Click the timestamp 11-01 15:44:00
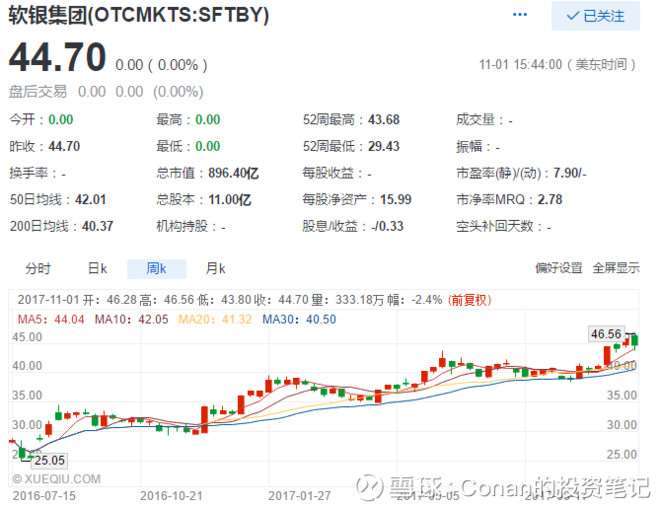Image resolution: width=660 pixels, height=505 pixels. click(x=521, y=65)
